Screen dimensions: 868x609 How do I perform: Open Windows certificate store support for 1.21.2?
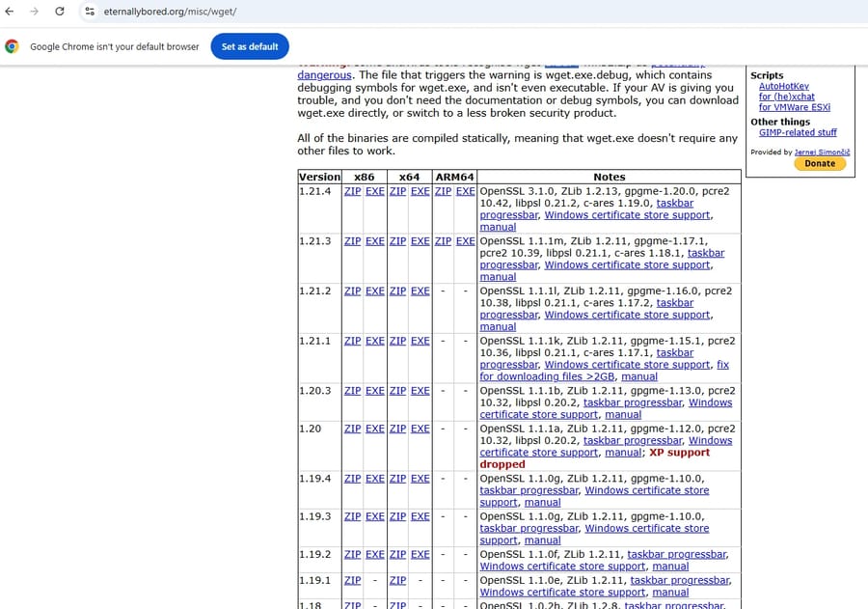(627, 315)
